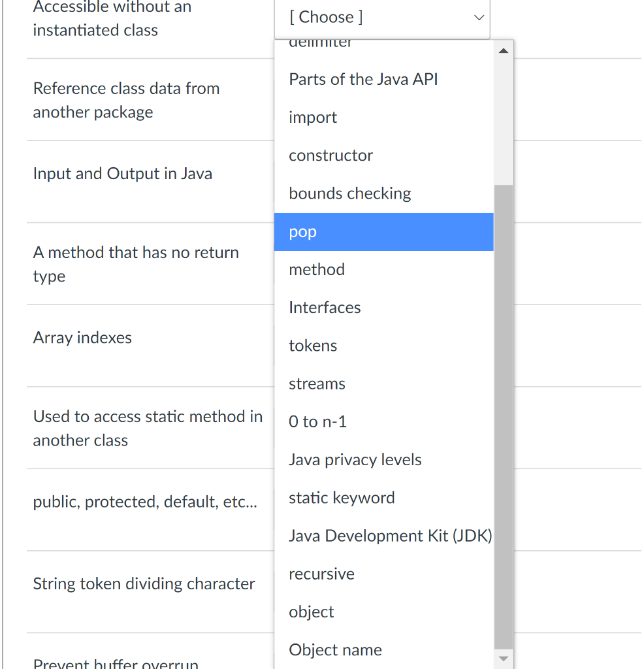Select "Java Development Kit (JDK)"
The width and height of the screenshot is (644, 669).
click(x=390, y=536)
